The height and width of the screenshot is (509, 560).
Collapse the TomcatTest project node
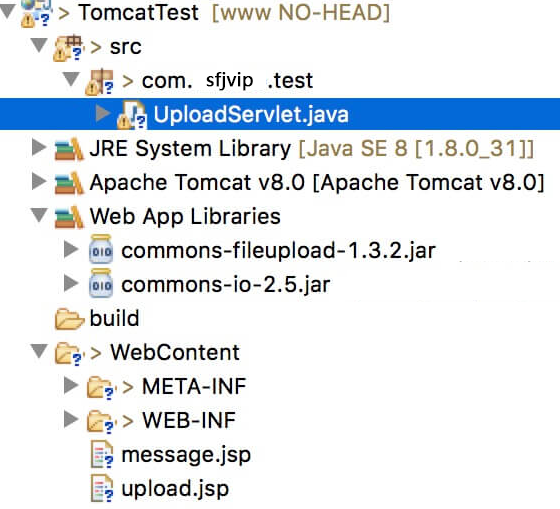(x=8, y=11)
